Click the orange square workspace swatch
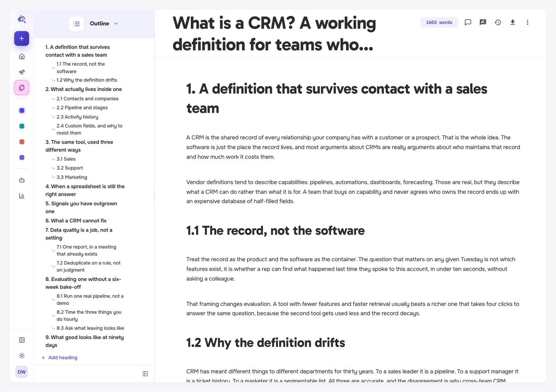The width and height of the screenshot is (556, 392). pos(22,142)
